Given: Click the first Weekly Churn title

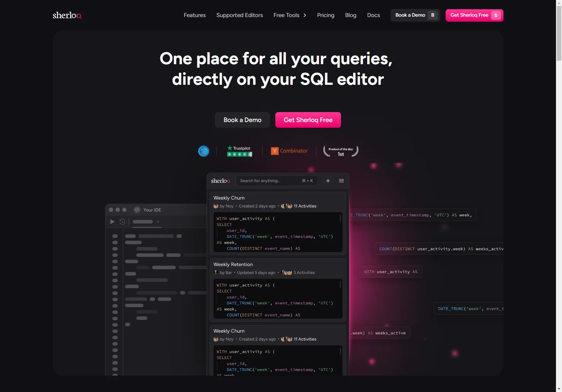Looking at the screenshot, I should [x=229, y=198].
